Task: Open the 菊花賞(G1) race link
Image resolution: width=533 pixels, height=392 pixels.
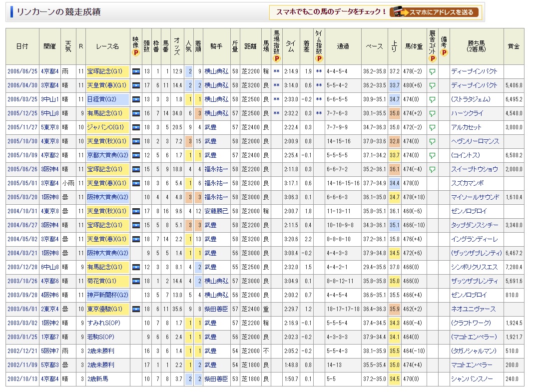Action: coord(101,281)
